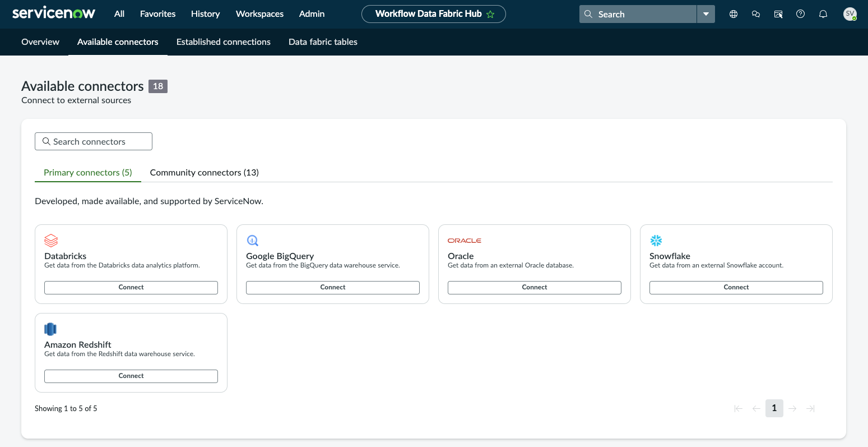Click 'Get data from the Redshift data warehouse service.'
The image size is (868, 447).
point(119,354)
